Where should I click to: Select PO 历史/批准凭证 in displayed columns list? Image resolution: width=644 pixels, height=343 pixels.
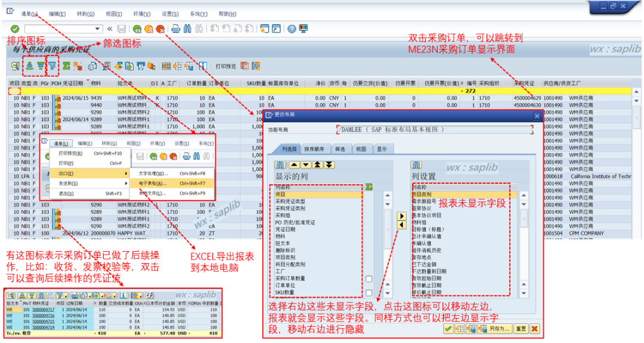pyautogui.click(x=295, y=223)
